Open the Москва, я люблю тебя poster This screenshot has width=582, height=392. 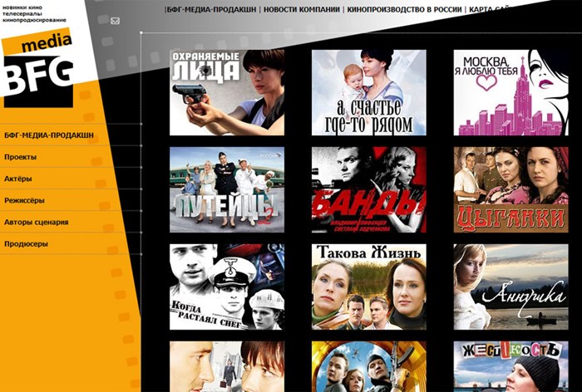click(510, 92)
